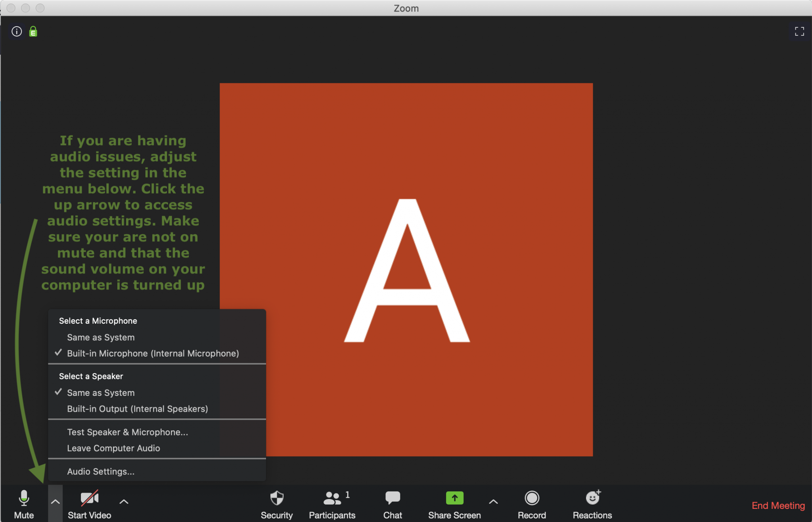Choose Test Speaker & Microphone menu entry

tap(127, 432)
